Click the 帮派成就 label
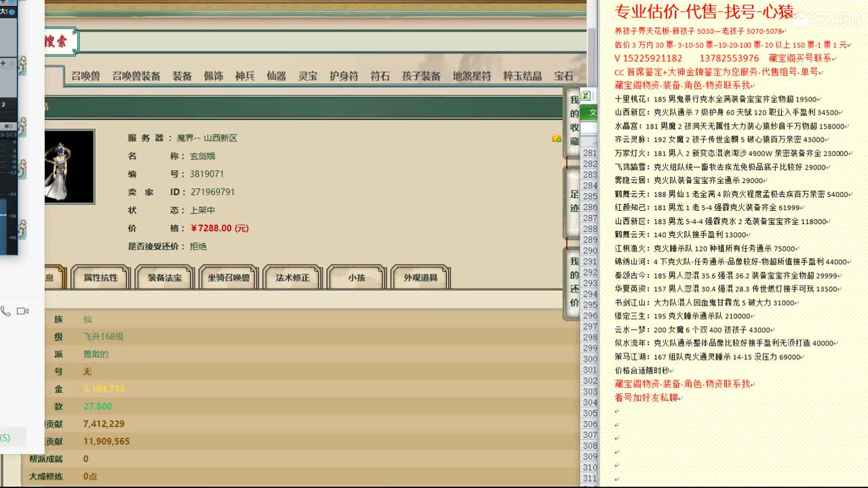Image resolution: width=868 pixels, height=488 pixels. (46, 459)
